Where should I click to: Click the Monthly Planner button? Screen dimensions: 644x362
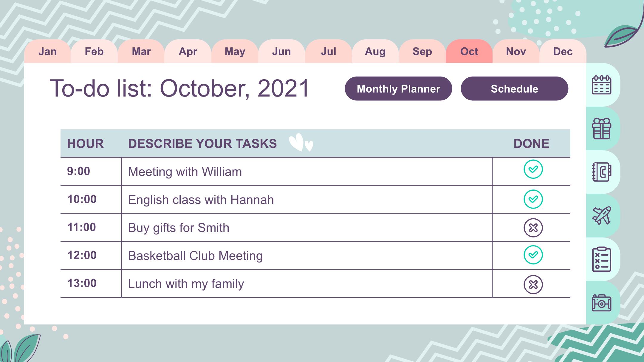398,88
